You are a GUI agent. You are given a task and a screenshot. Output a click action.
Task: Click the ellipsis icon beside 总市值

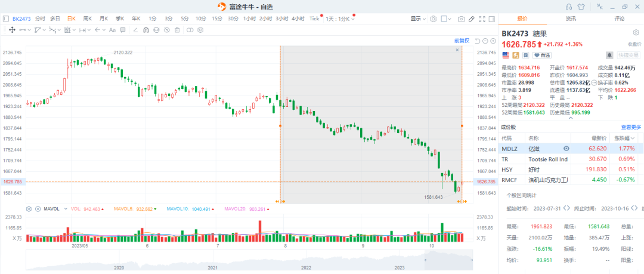tap(594, 83)
